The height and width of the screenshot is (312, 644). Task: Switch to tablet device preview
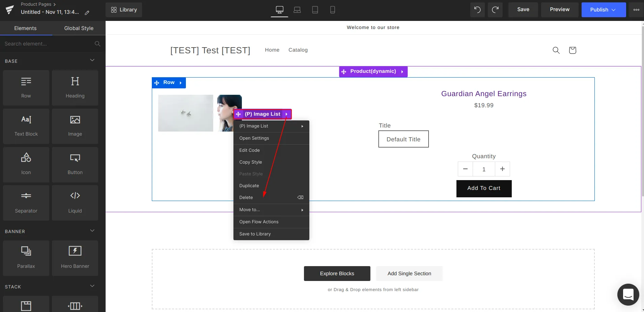click(x=315, y=10)
